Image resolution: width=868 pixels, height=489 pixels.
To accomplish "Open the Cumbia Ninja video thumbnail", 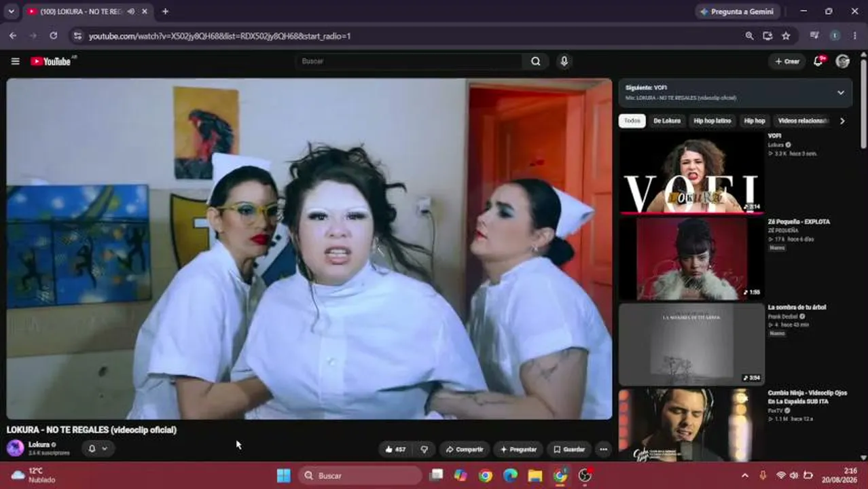I will point(691,425).
